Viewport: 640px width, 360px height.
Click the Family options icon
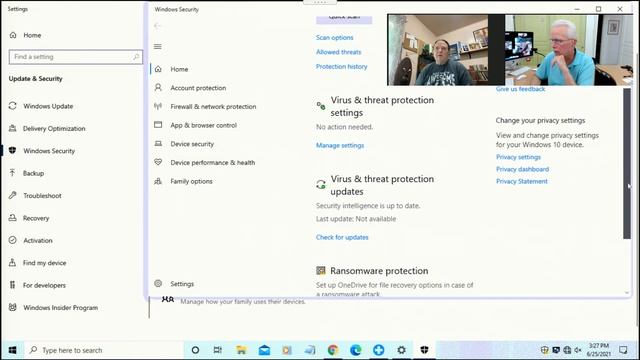158,181
